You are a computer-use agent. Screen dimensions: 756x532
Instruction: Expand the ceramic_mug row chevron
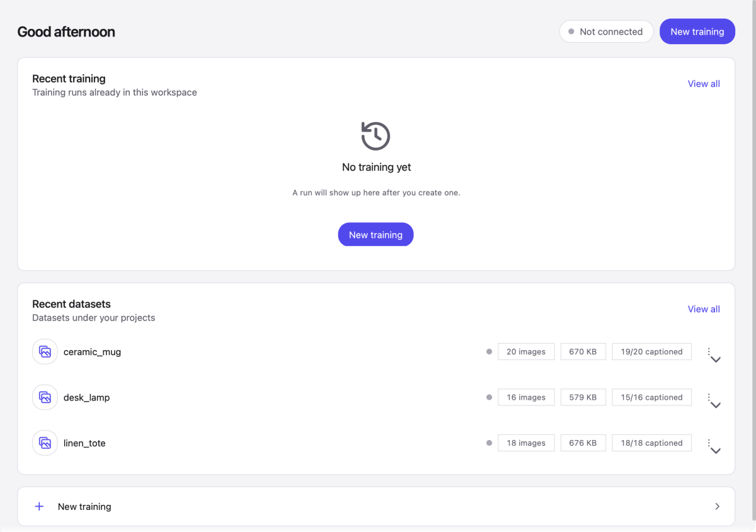click(716, 359)
